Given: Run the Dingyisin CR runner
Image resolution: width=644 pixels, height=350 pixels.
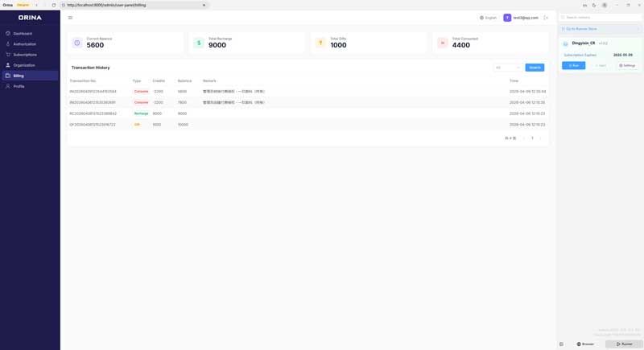Looking at the screenshot, I should 573,65.
